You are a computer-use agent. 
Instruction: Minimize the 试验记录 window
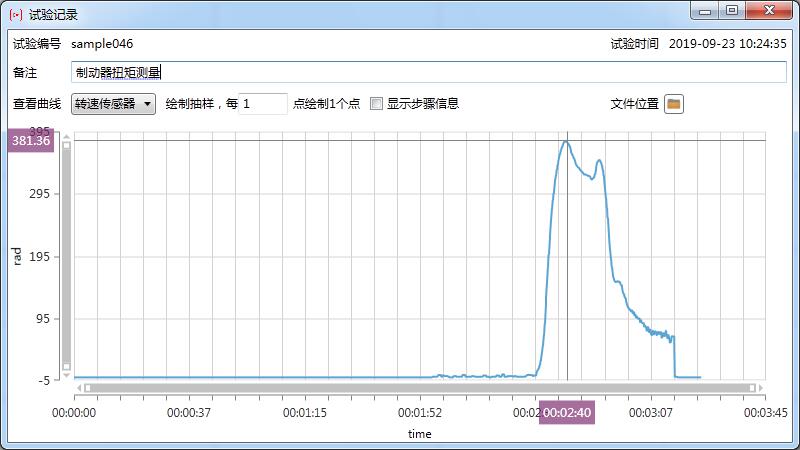tap(705, 11)
